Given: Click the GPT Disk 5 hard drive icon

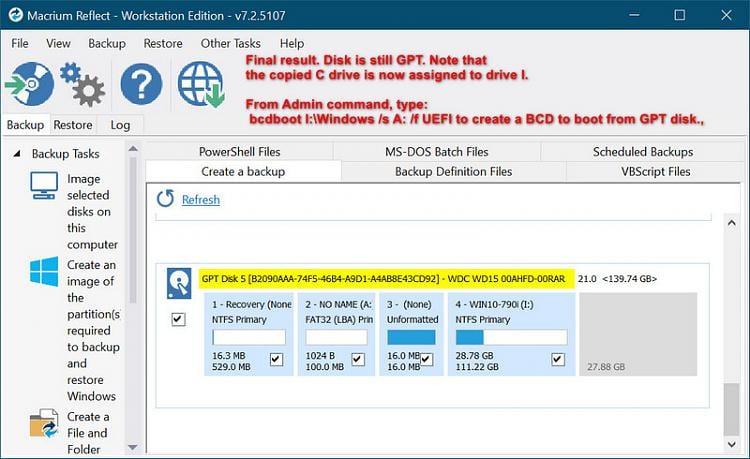Looking at the screenshot, I should coord(179,284).
